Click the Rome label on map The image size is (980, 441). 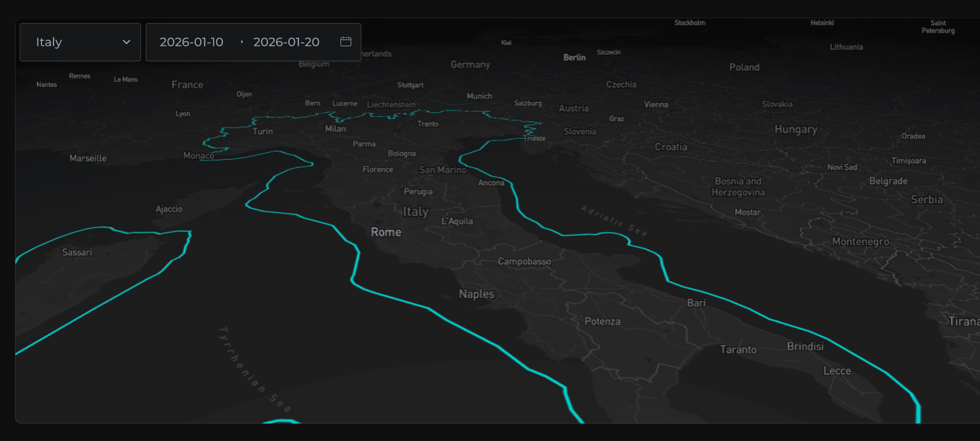tap(386, 232)
